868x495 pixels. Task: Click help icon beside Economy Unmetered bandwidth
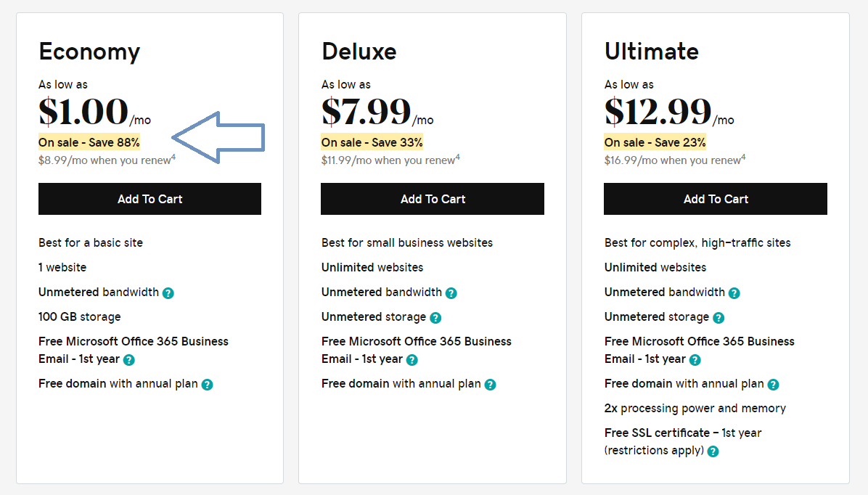[x=168, y=293]
